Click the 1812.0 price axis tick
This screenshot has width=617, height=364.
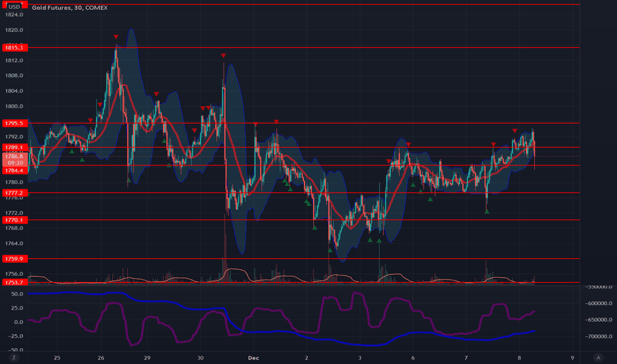point(14,60)
